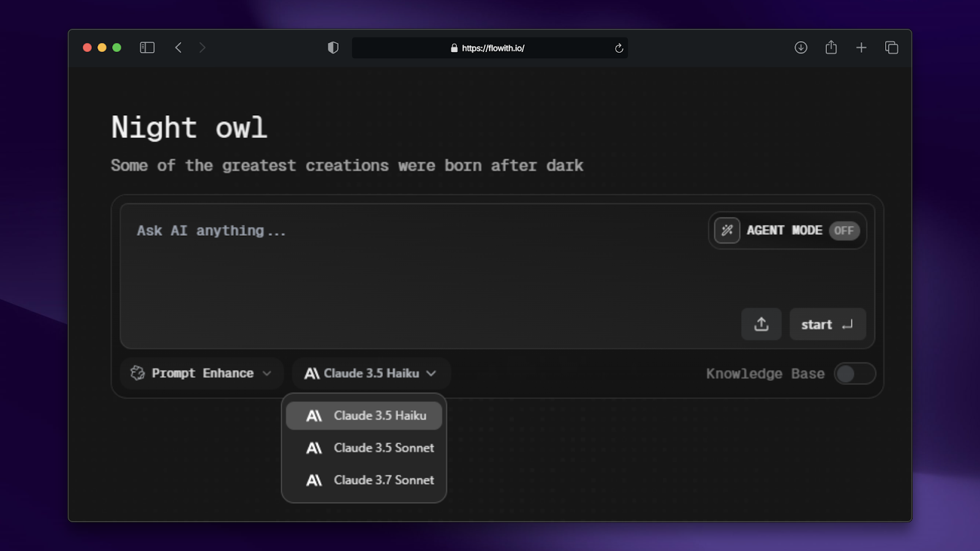
Task: Select Claude 3.5 Haiku from the model list
Action: tap(364, 416)
